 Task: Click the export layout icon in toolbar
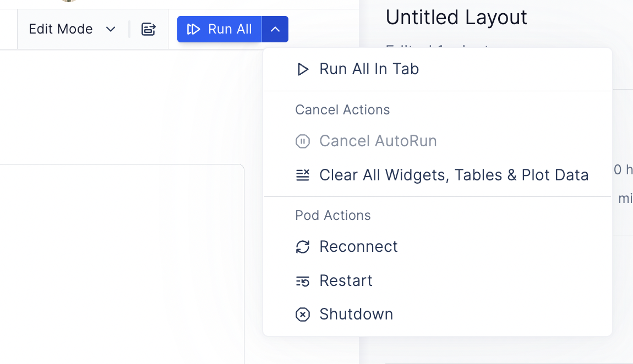coord(148,29)
